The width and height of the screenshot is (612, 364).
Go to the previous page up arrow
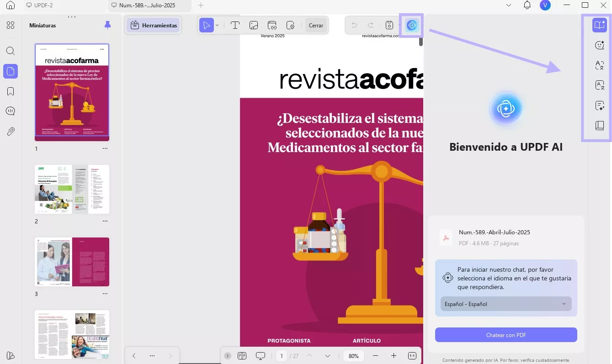tap(309, 356)
